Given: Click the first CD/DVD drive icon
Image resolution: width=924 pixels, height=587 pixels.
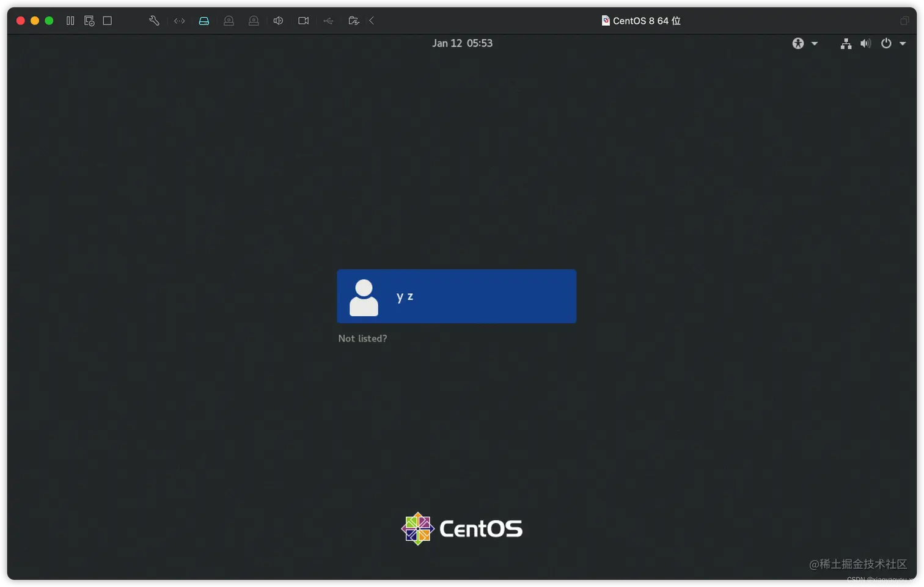Looking at the screenshot, I should [x=229, y=21].
